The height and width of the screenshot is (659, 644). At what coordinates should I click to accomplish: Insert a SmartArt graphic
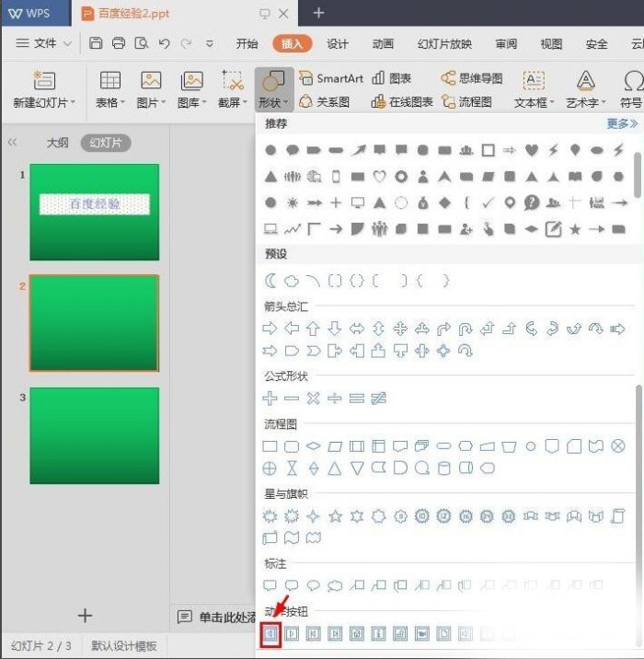[331, 78]
